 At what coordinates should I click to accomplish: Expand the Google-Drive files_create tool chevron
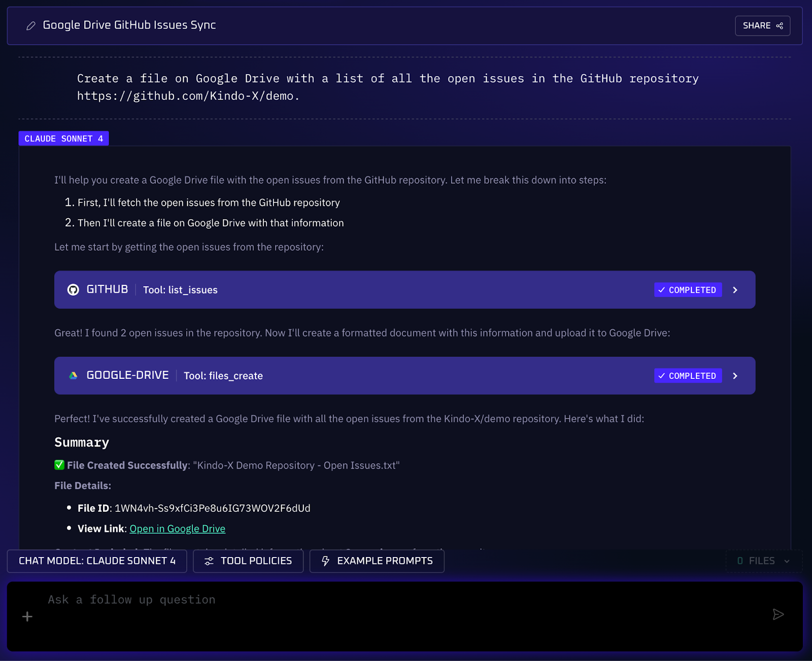(735, 376)
